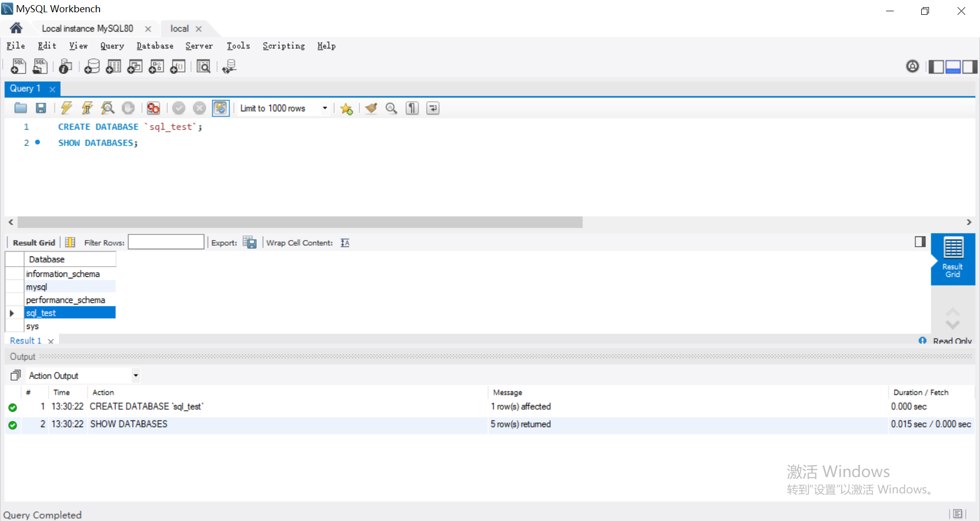The height and width of the screenshot is (521, 980).
Task: Open a SQL script file icon
Action: [40, 66]
